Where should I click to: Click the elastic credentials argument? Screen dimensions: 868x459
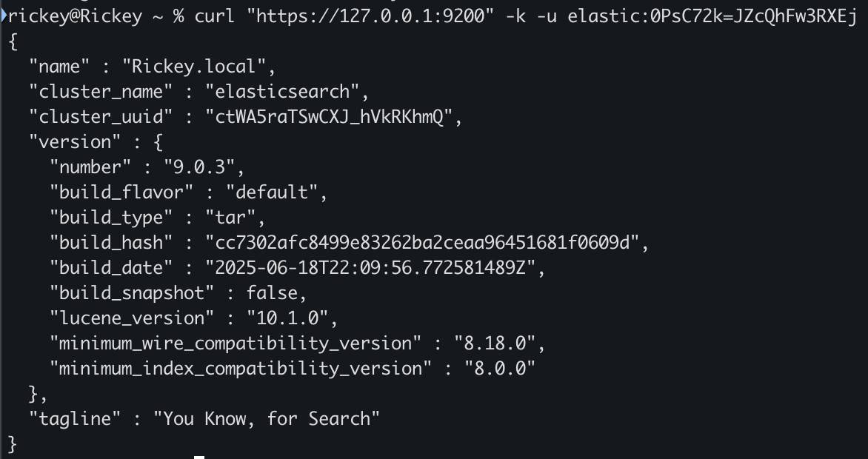tap(712, 16)
